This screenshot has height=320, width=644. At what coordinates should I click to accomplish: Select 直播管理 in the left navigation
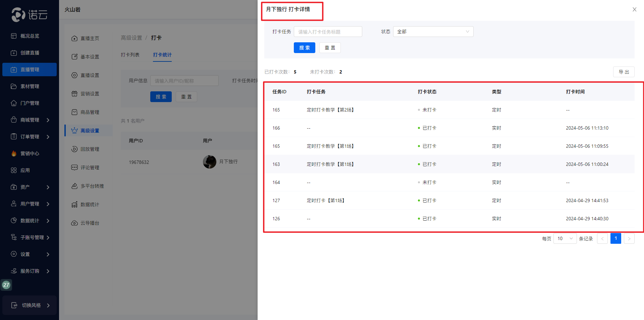click(x=30, y=70)
